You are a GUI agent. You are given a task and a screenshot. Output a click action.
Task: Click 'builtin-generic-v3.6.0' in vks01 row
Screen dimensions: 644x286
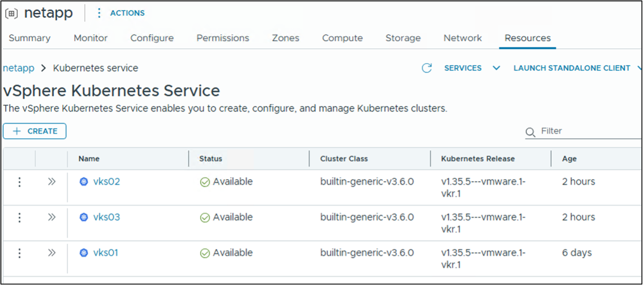367,253
